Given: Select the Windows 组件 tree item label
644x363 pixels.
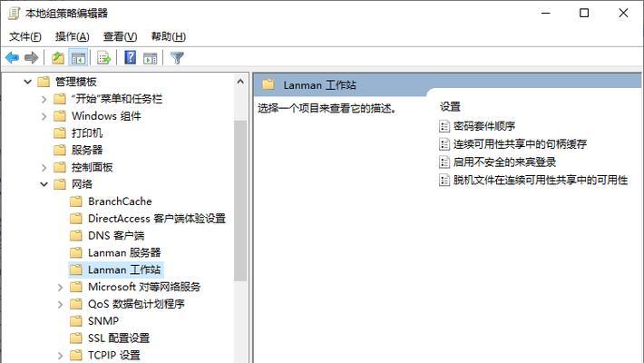Looking at the screenshot, I should coord(106,116).
